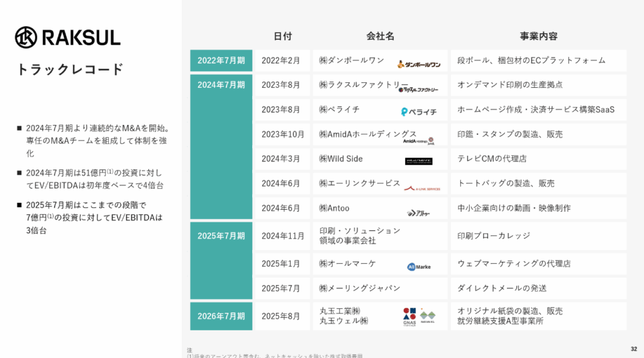Click the GNAS colored shapes logo
Viewport: 644px width, 358px height.
coord(409,317)
